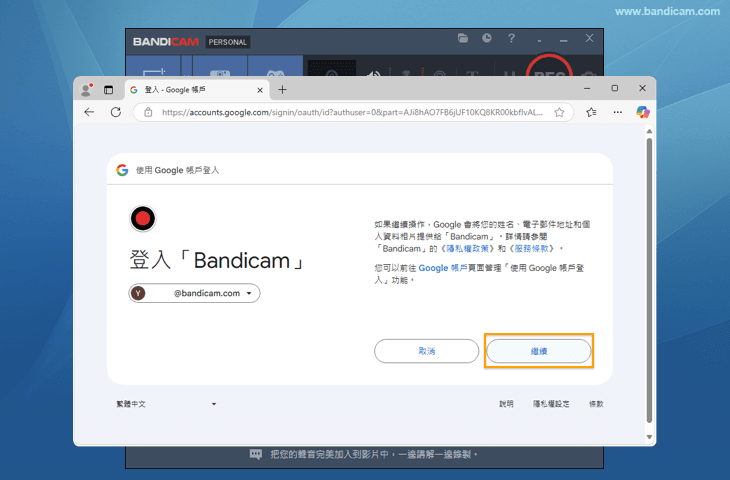Click the browser vertical scrollbar

[x=649, y=280]
